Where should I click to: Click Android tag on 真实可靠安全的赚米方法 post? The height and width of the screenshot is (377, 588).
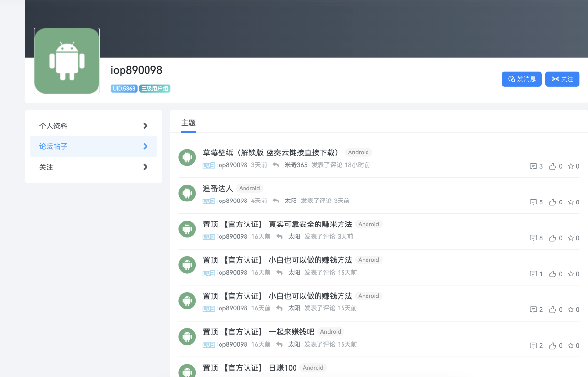pyautogui.click(x=368, y=224)
